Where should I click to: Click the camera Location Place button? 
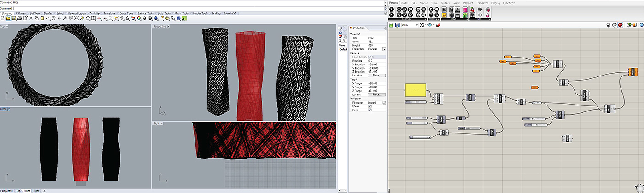pos(376,75)
